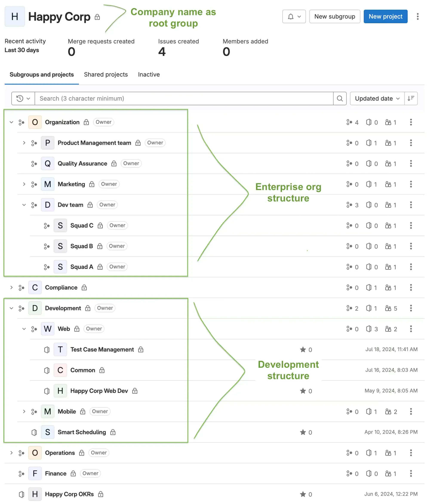430x504 pixels.
Task: Open the recent searches history dropdown
Action: (x=23, y=98)
